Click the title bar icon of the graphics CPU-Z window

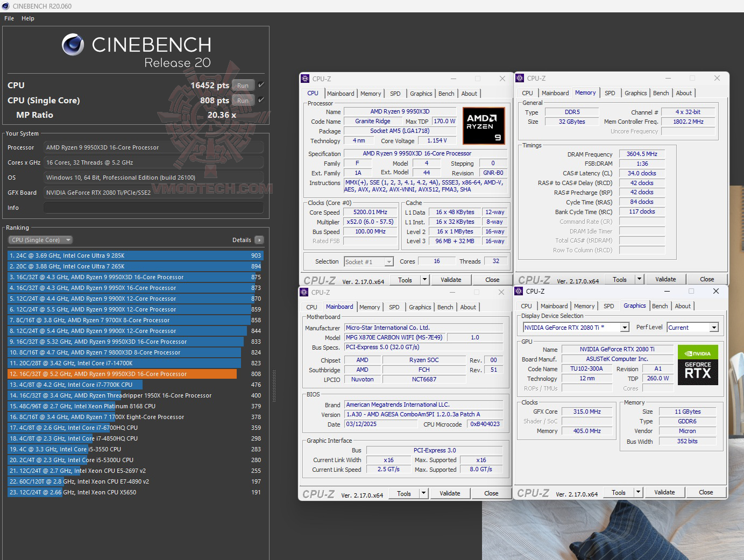(519, 291)
